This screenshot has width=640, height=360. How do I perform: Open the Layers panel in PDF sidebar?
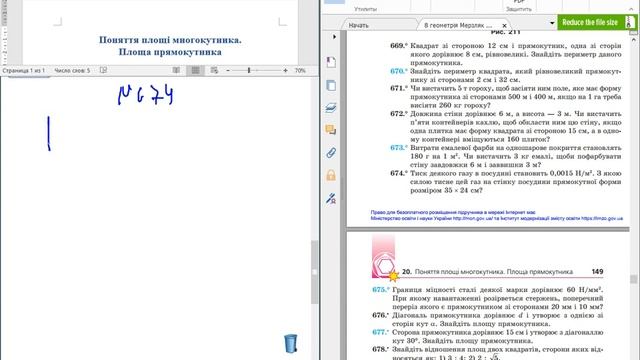[331, 108]
